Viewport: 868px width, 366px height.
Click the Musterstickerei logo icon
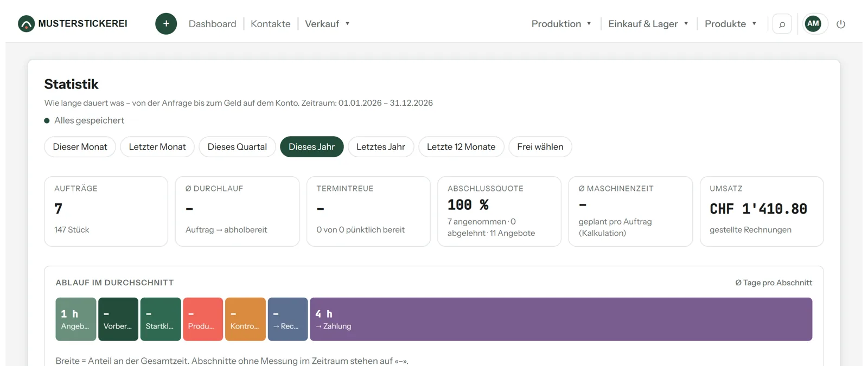(26, 24)
